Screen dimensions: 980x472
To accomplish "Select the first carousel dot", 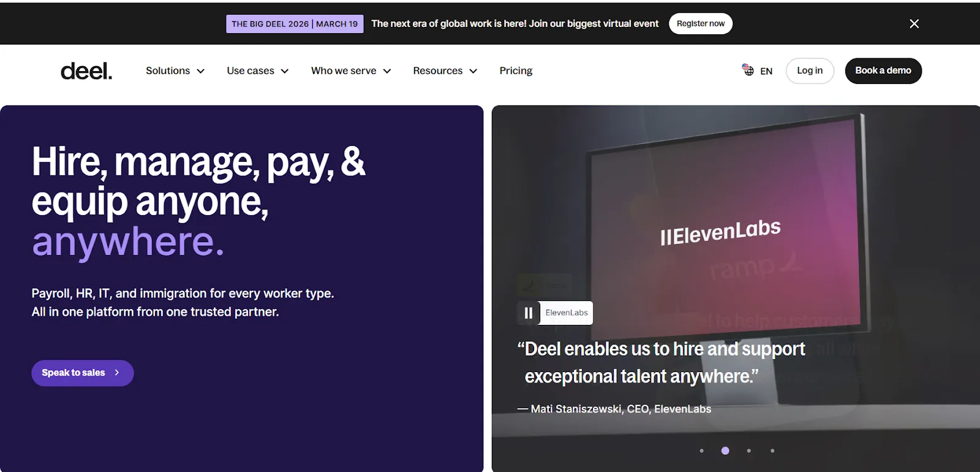I will 701,451.
